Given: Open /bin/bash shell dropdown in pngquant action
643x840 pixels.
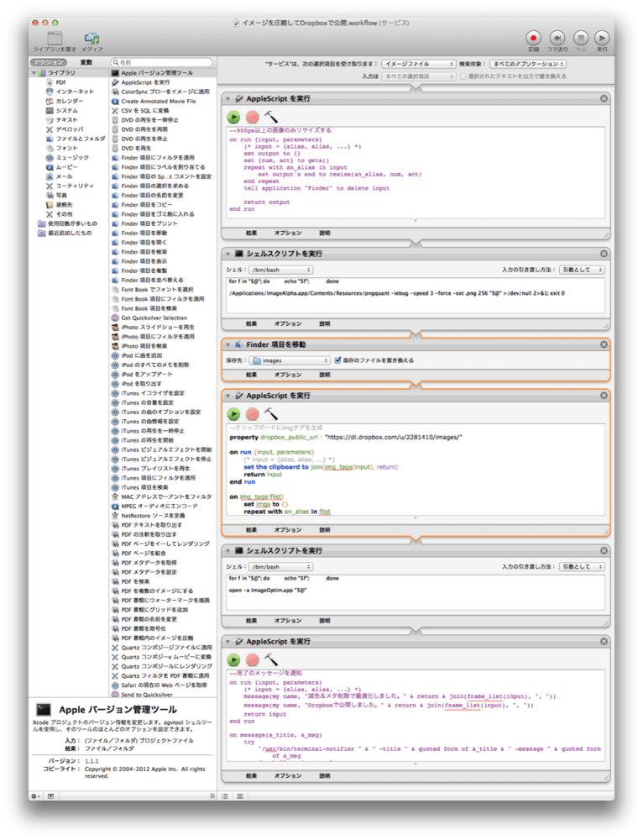Looking at the screenshot, I should pyautogui.click(x=280, y=270).
